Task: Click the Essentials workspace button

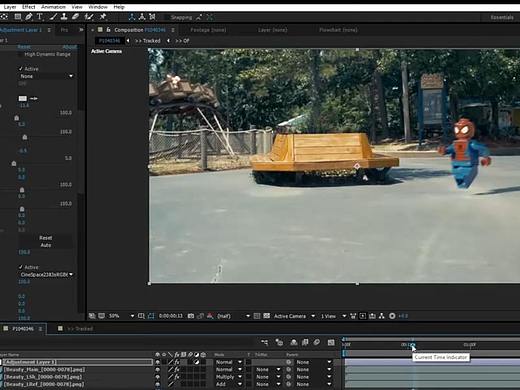Action: pos(502,17)
